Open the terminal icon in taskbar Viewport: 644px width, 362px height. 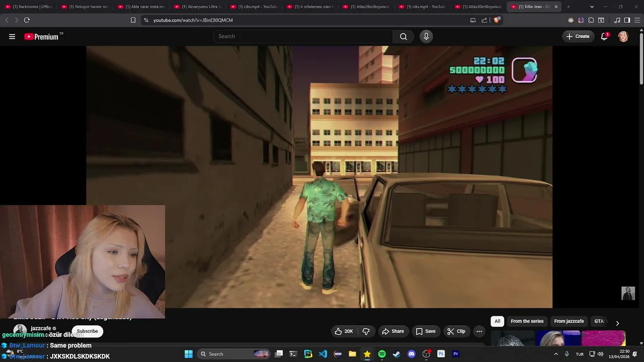click(x=293, y=354)
